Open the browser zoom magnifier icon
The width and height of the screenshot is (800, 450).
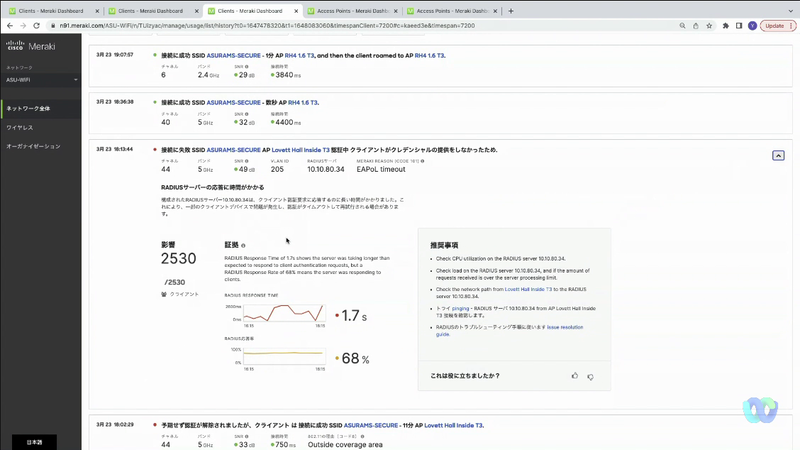click(x=682, y=26)
